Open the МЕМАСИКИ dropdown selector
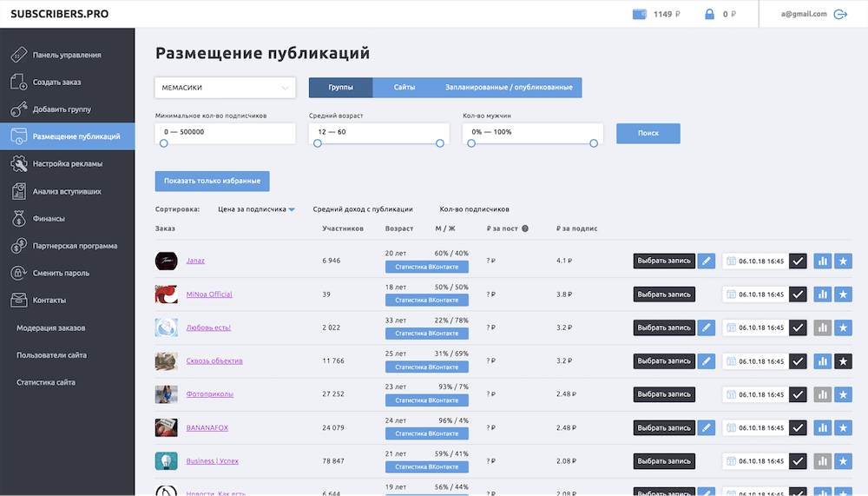This screenshot has width=868, height=496. 226,88
